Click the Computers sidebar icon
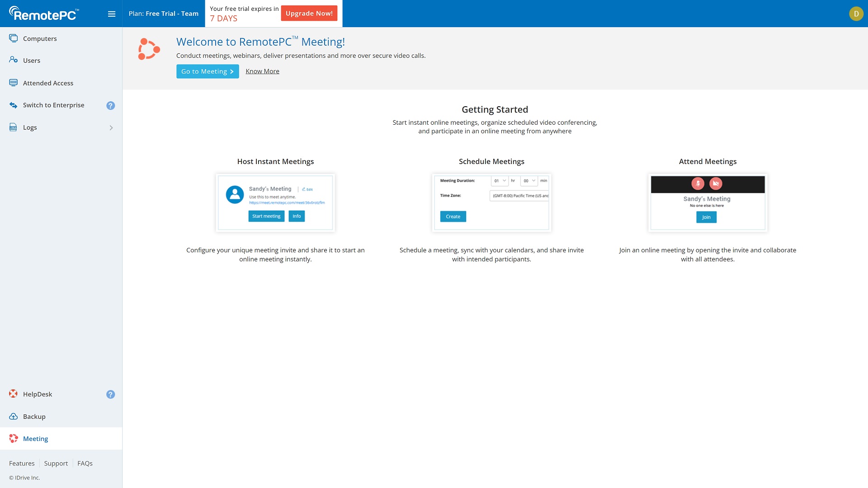868x488 pixels. (x=14, y=38)
